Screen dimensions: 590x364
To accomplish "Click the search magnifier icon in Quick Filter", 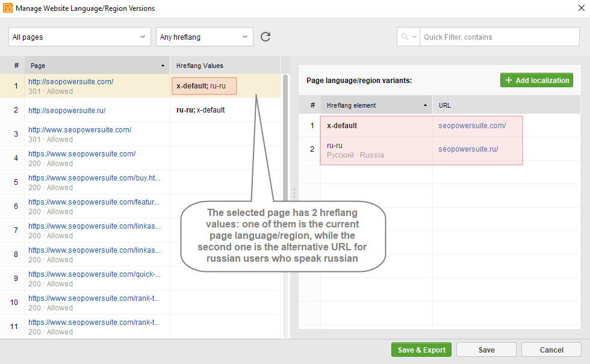I will 405,37.
